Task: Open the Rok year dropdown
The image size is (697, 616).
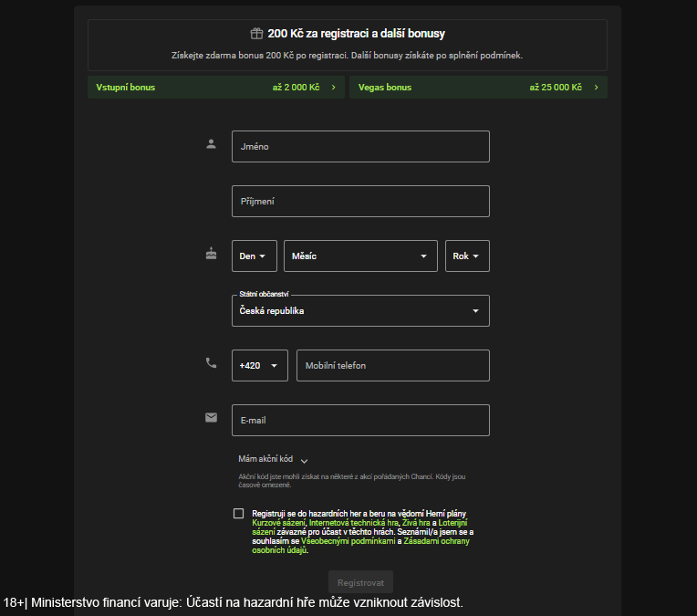Action: coord(467,256)
